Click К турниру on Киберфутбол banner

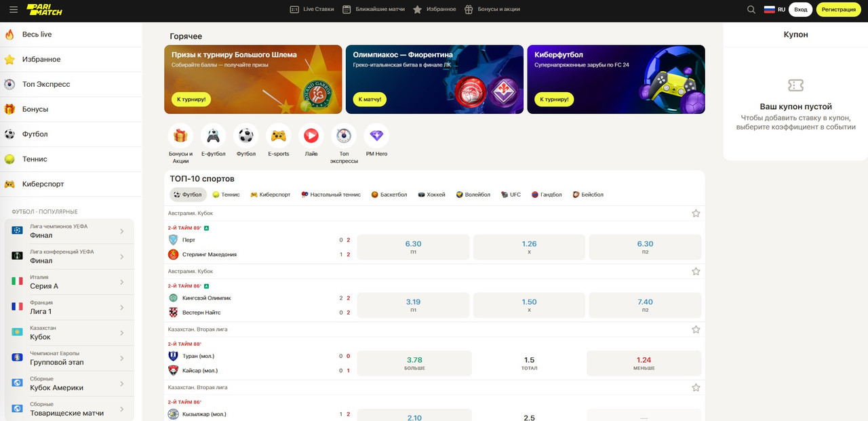pos(553,99)
